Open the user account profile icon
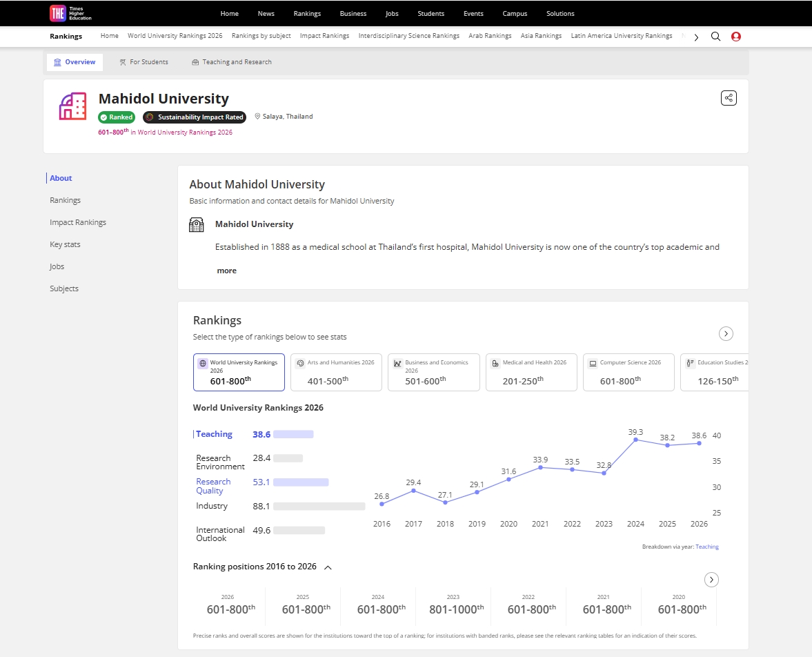Viewport: 812px width, 657px height. (x=736, y=37)
